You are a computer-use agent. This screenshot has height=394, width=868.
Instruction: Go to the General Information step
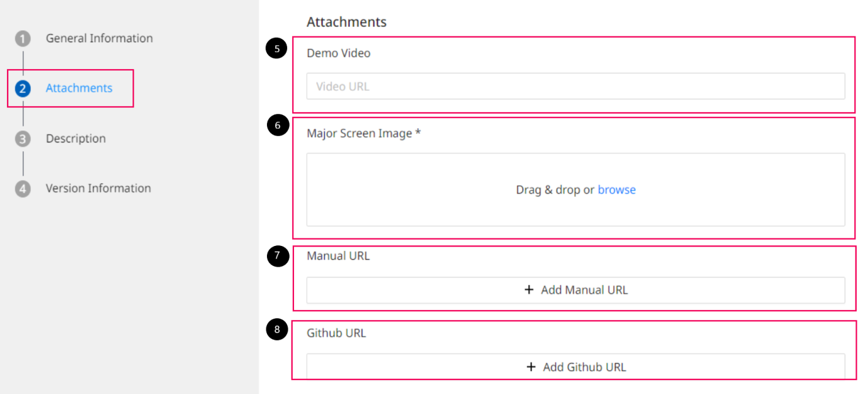point(99,38)
